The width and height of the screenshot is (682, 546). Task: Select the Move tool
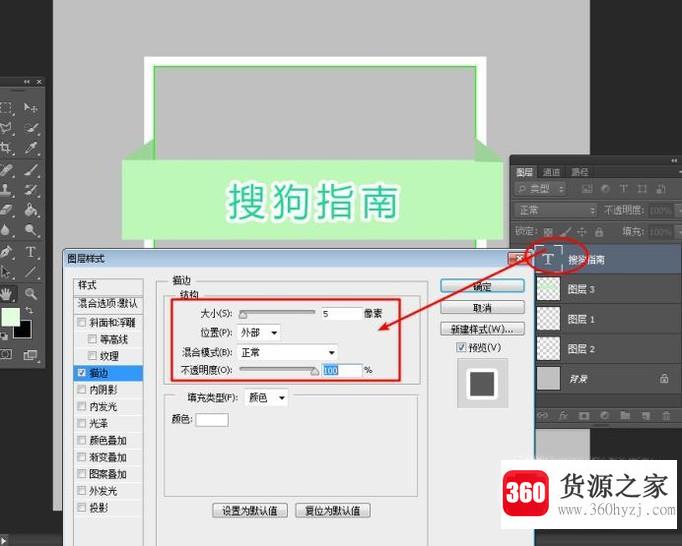point(30,107)
